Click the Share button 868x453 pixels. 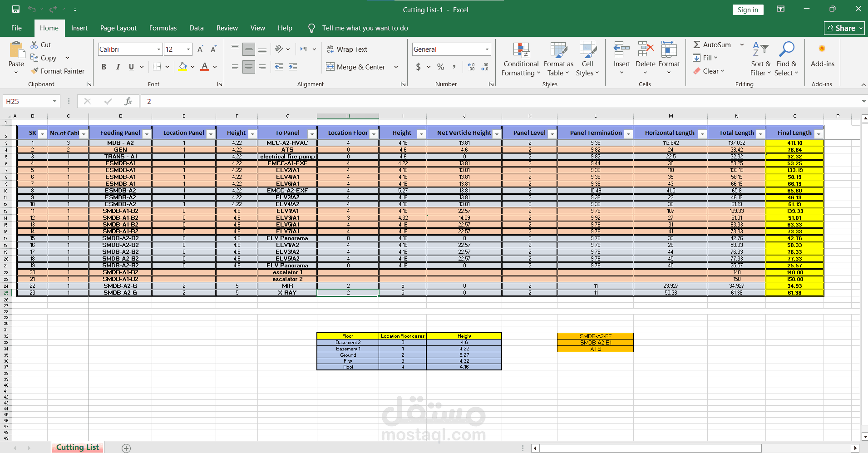[x=844, y=28]
